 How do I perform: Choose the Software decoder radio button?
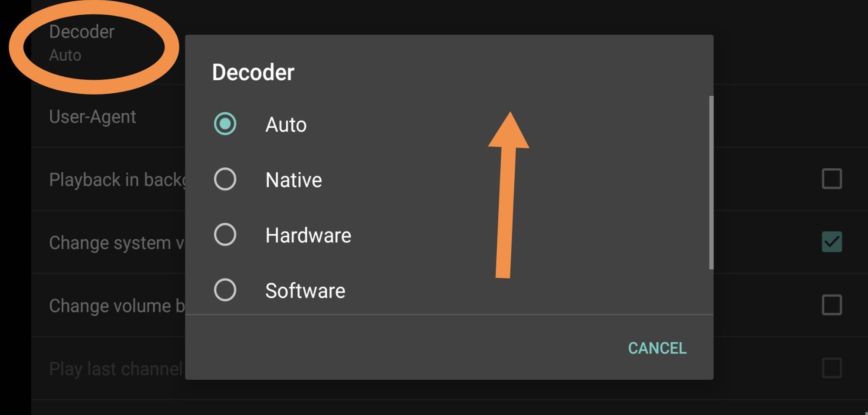225,290
